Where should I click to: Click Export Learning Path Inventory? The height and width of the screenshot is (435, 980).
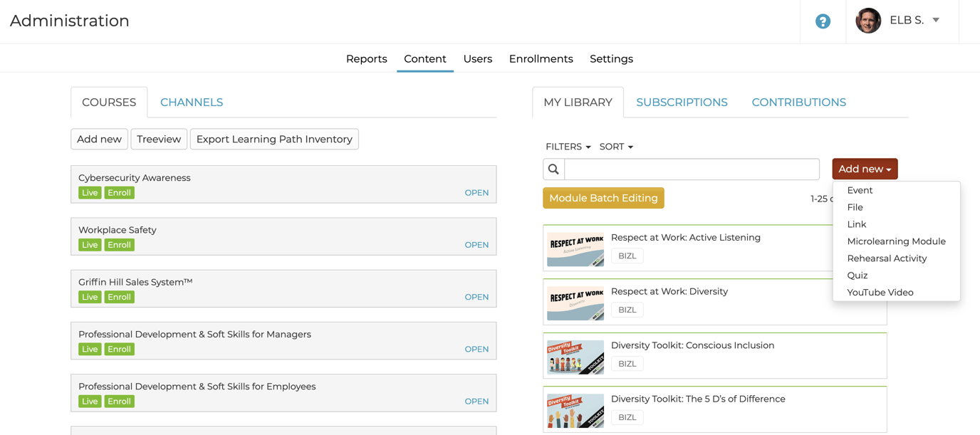pyautogui.click(x=274, y=139)
